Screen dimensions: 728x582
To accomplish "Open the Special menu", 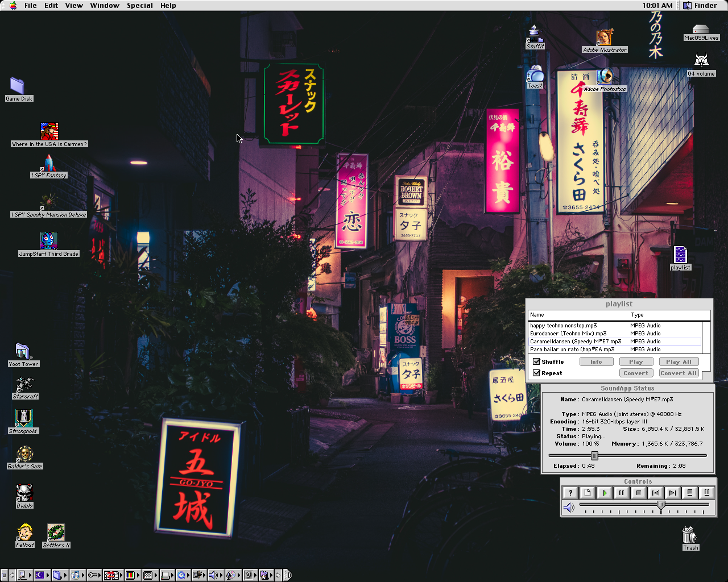I will point(140,6).
